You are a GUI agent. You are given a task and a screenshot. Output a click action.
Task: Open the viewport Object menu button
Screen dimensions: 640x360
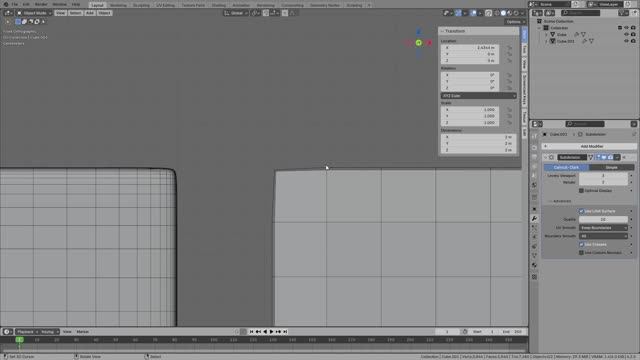104,13
